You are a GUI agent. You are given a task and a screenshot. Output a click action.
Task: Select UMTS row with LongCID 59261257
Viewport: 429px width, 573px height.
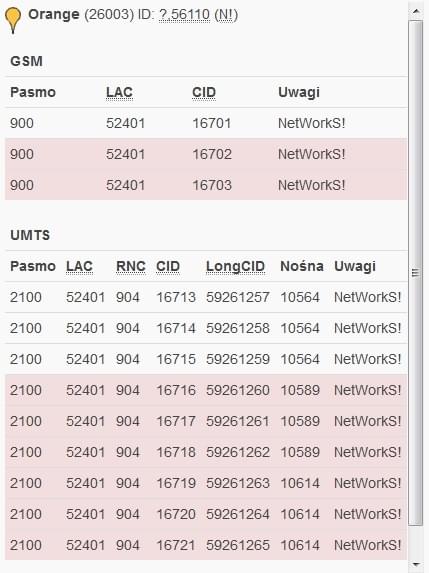[x=206, y=297]
